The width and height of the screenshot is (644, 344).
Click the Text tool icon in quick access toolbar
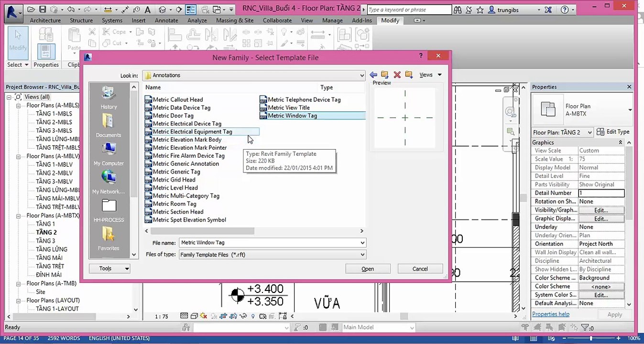[x=147, y=10]
